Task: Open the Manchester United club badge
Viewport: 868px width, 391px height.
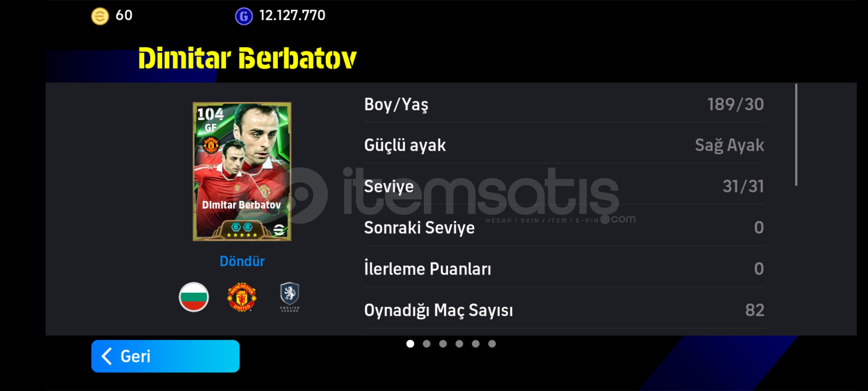Action: [242, 297]
